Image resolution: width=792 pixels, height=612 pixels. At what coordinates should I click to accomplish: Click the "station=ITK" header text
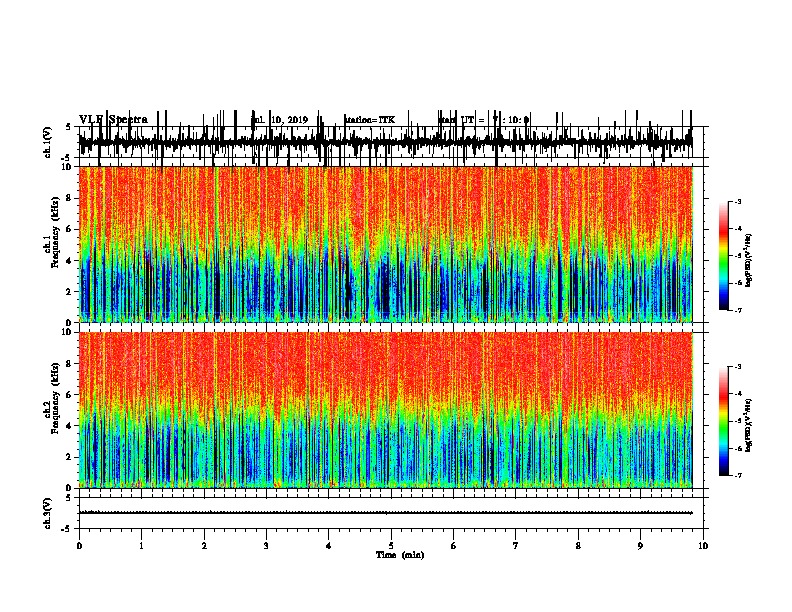point(370,120)
